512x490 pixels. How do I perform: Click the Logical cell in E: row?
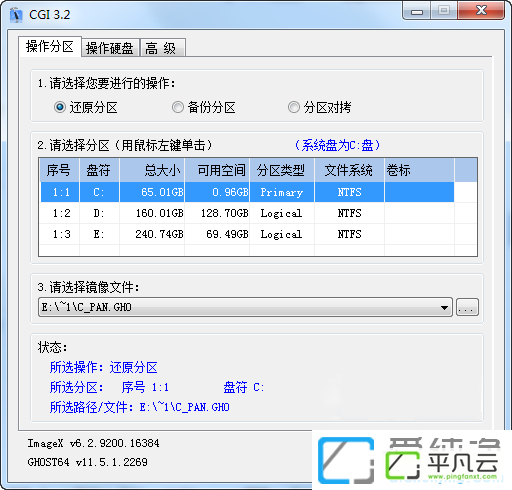281,234
